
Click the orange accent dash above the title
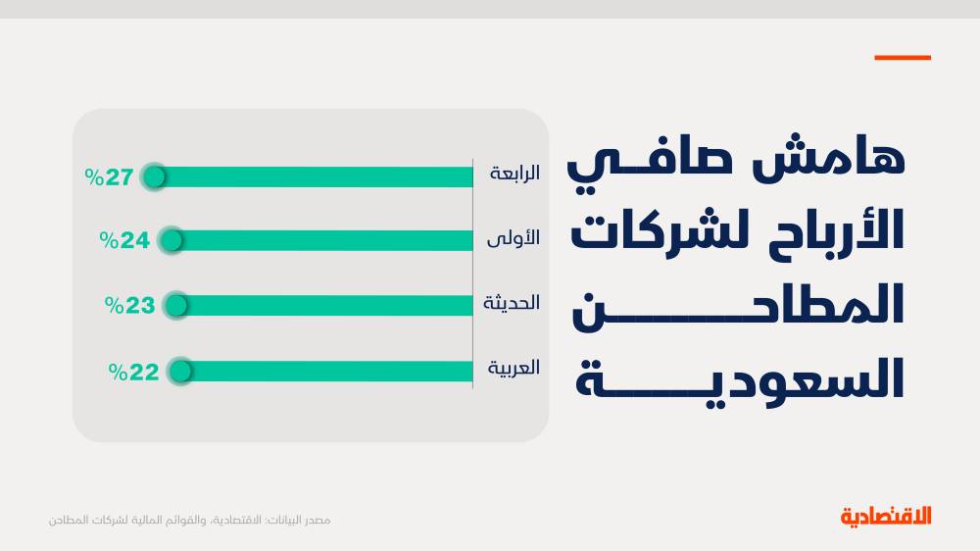pyautogui.click(x=902, y=58)
